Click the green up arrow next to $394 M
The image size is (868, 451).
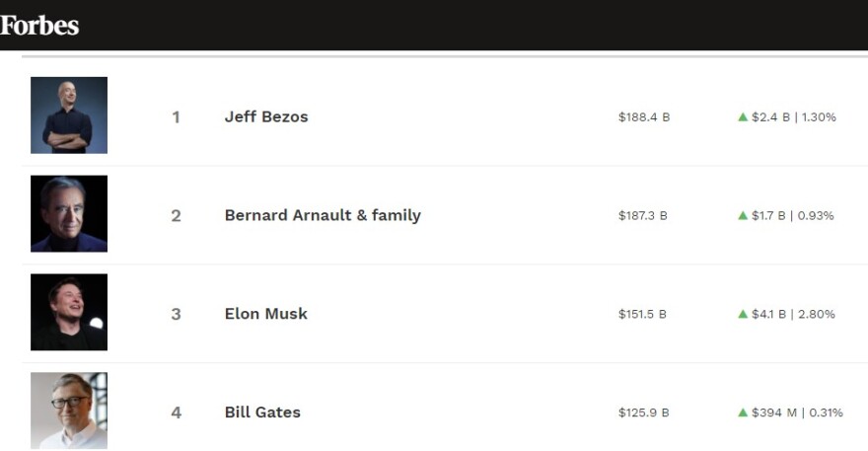[x=743, y=413]
